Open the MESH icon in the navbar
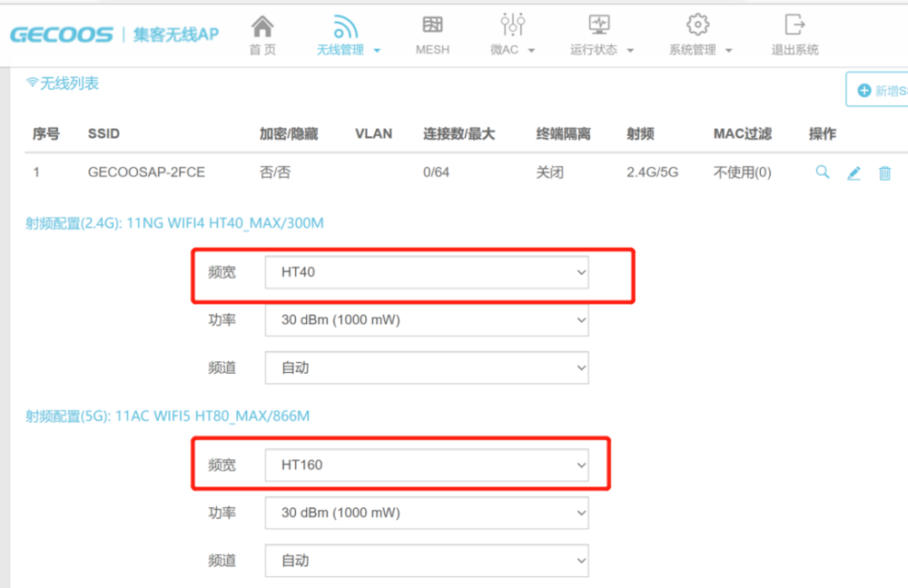Viewport: 908px width, 588px height. click(432, 25)
